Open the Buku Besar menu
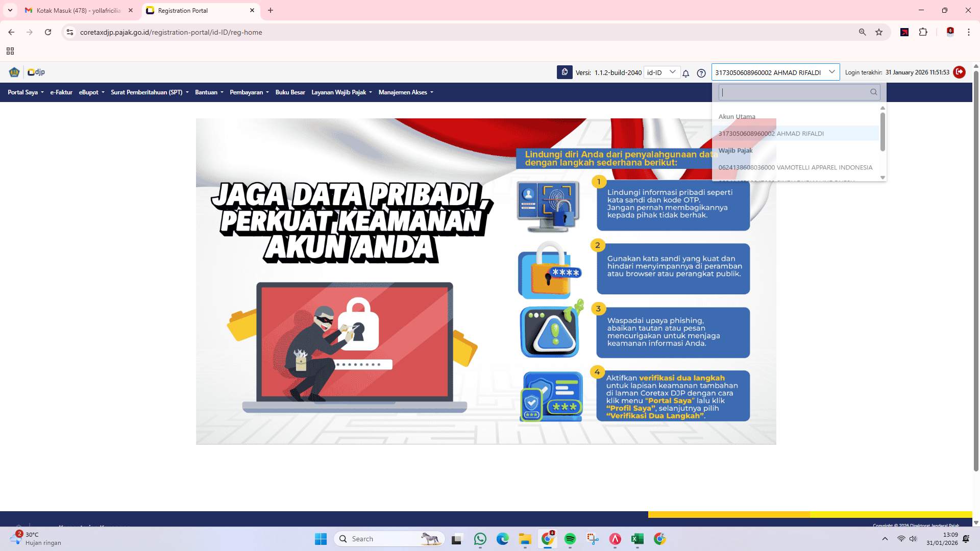 pos(290,92)
